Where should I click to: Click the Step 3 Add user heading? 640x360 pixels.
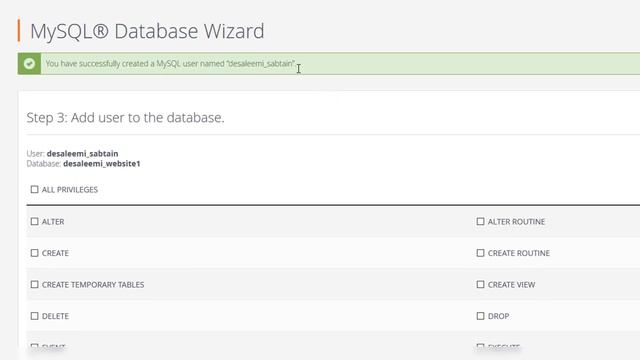click(x=125, y=118)
